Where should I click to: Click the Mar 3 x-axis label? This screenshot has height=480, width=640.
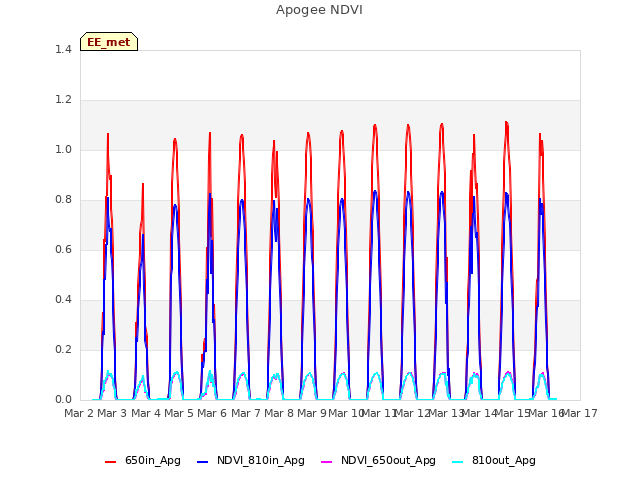point(112,413)
